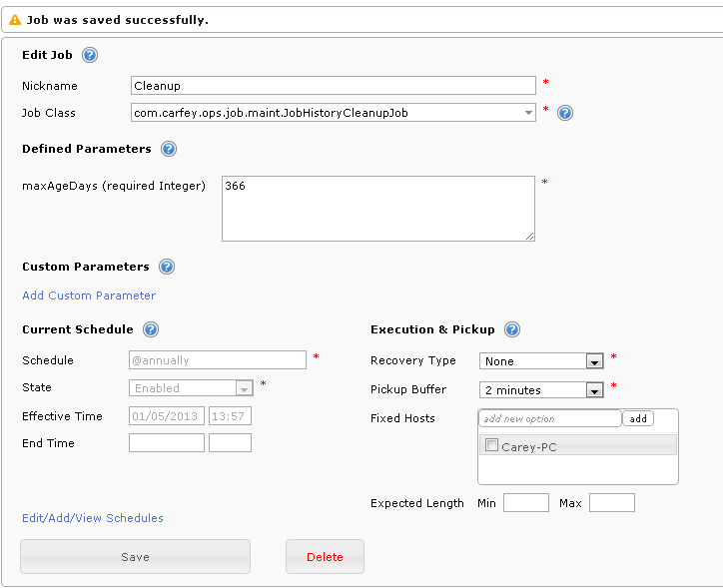Click the red Delete button
The width and height of the screenshot is (723, 588).
pos(325,557)
